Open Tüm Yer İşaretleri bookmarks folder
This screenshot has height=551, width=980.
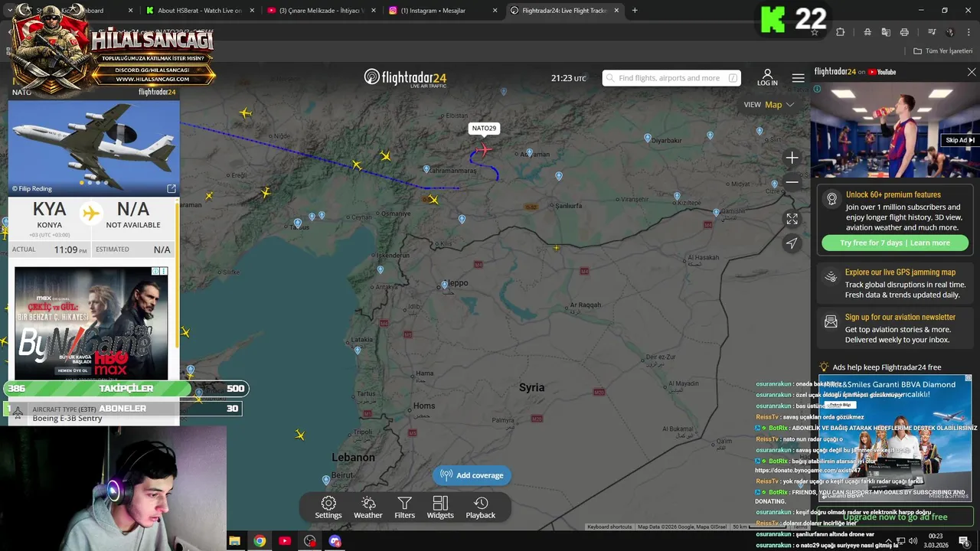pos(942,51)
